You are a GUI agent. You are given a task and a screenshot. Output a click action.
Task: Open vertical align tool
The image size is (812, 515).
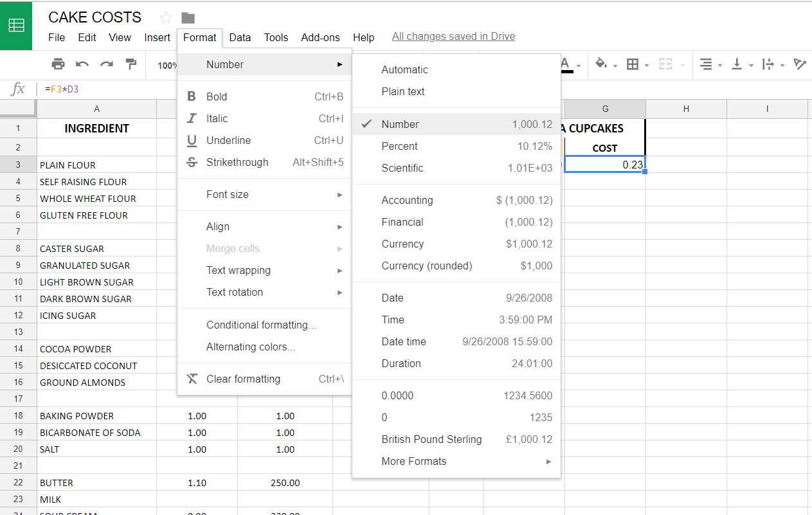(737, 64)
